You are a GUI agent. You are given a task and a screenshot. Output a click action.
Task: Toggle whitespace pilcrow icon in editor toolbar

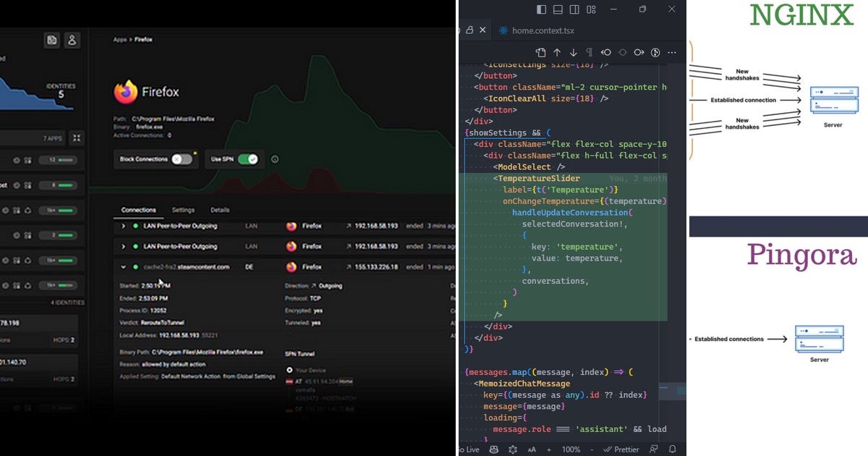click(589, 52)
